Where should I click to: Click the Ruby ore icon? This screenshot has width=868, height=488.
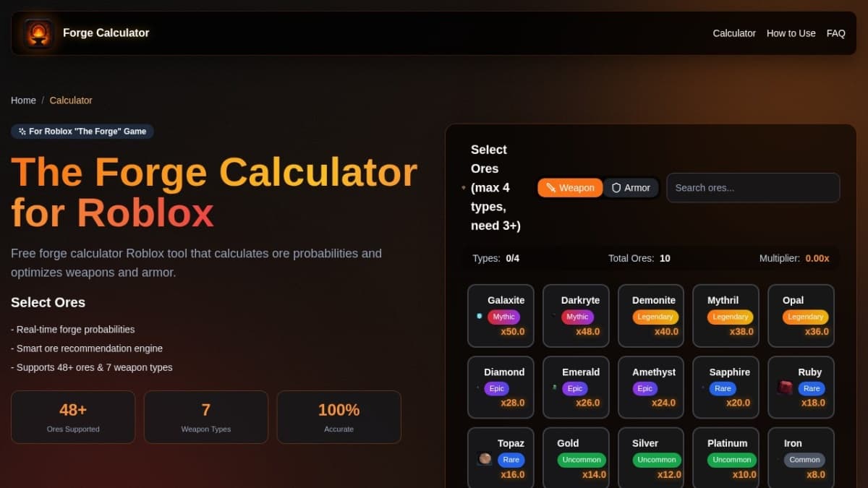tap(784, 388)
